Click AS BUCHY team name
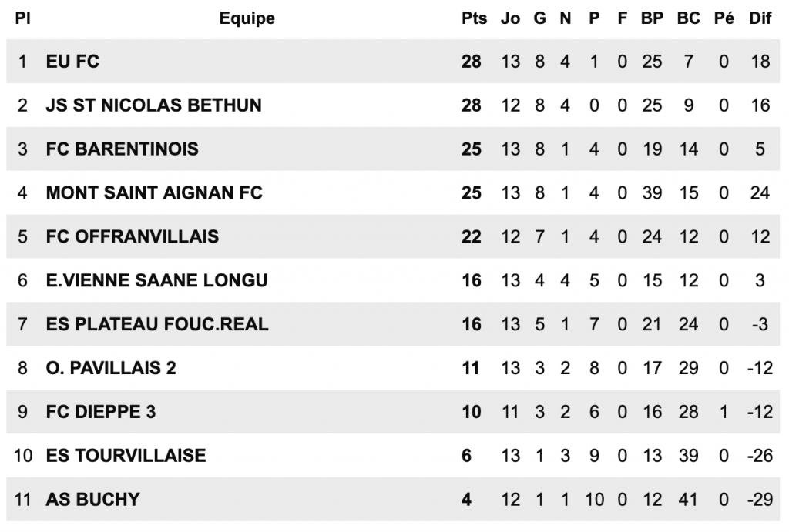 click(92, 500)
